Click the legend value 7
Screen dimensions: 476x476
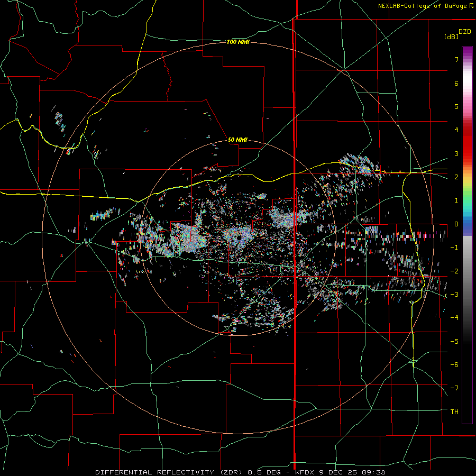(x=456, y=59)
